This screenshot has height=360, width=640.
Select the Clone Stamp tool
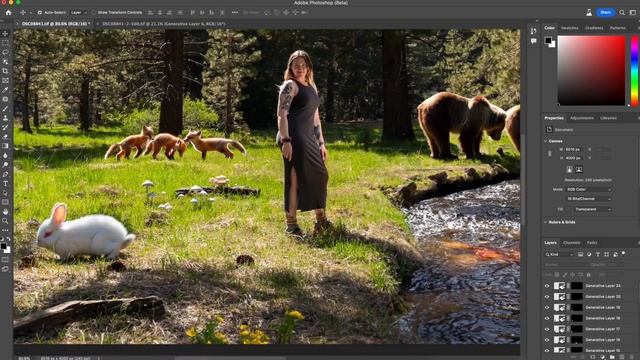(5, 118)
